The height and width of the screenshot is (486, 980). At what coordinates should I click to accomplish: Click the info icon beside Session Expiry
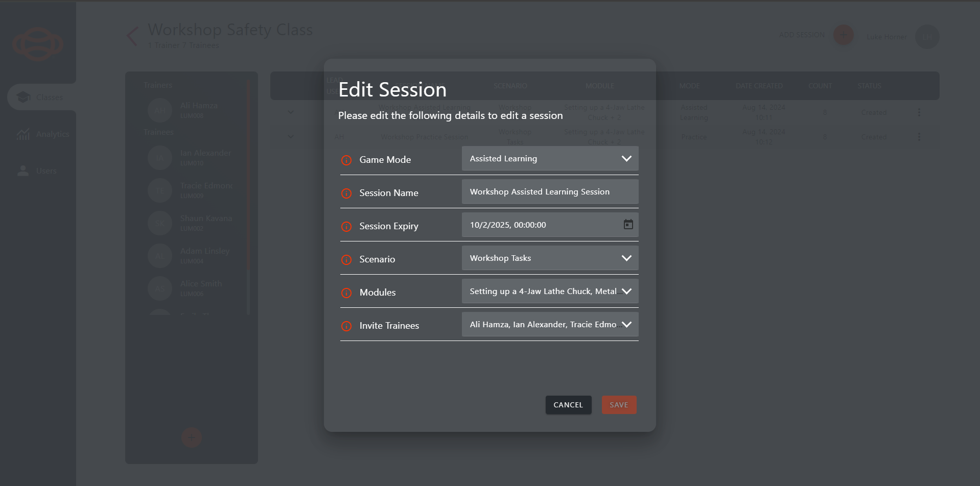click(x=346, y=227)
